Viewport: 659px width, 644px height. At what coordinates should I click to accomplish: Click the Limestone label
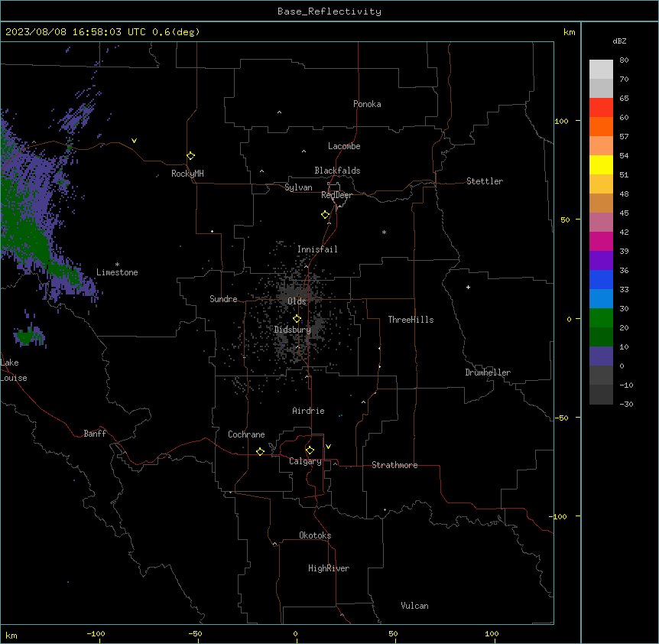click(x=117, y=272)
